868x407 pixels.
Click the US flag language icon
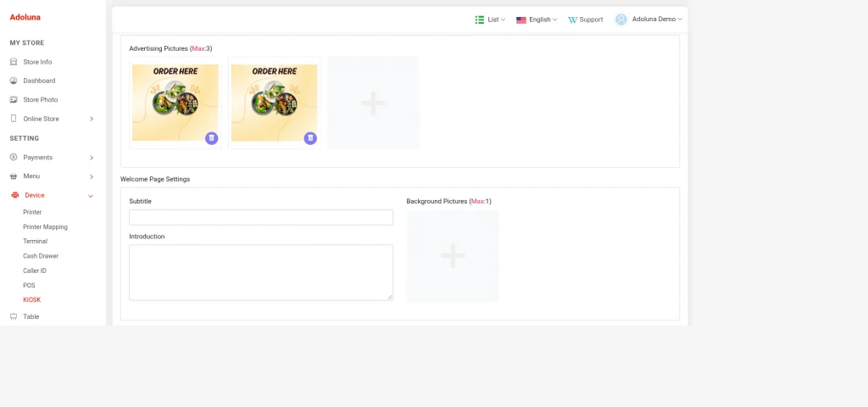coord(521,20)
